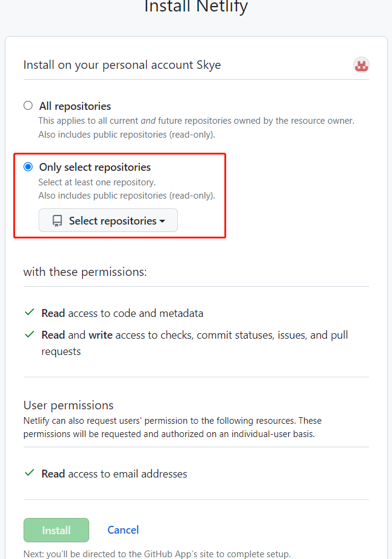This screenshot has height=559, width=392.
Task: Click the checkmark beside email addresses access
Action: coord(30,473)
